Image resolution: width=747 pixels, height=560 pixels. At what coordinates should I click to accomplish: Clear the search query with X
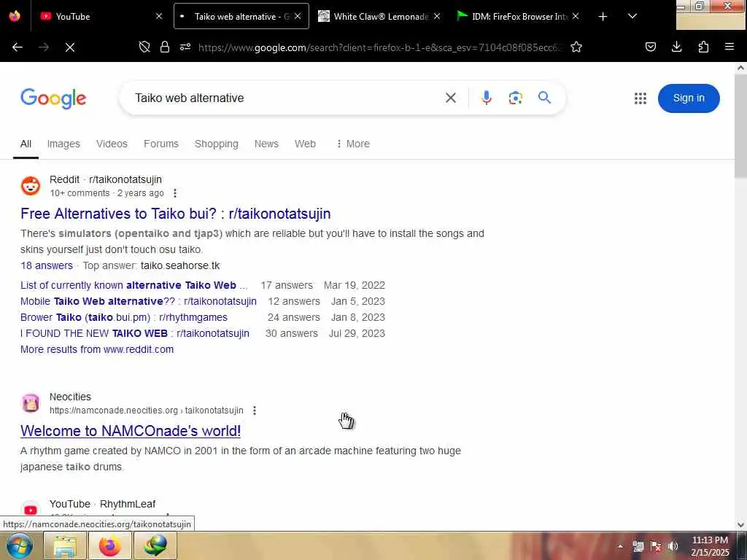click(x=451, y=98)
